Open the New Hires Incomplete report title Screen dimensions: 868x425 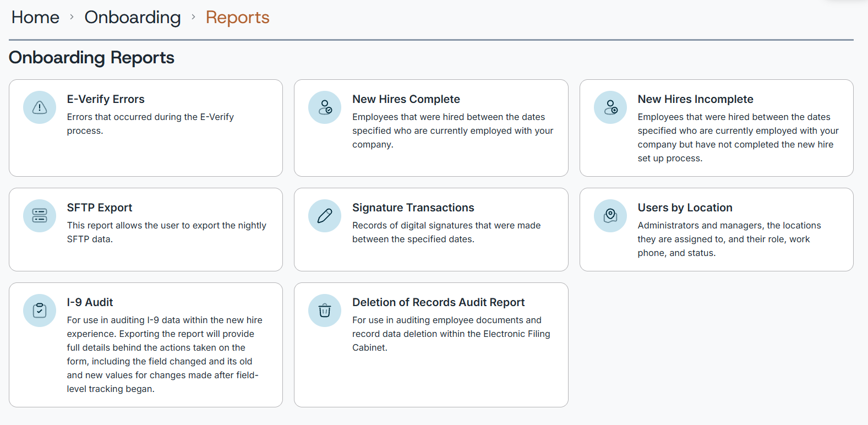696,99
